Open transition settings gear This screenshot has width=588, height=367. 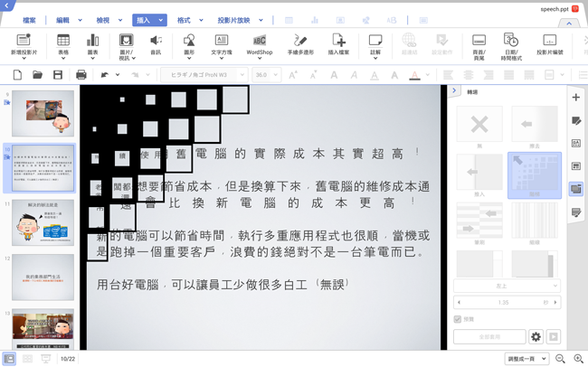click(x=536, y=336)
